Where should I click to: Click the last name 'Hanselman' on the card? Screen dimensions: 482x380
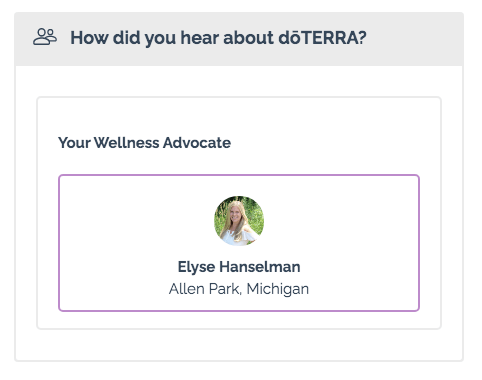(260, 267)
